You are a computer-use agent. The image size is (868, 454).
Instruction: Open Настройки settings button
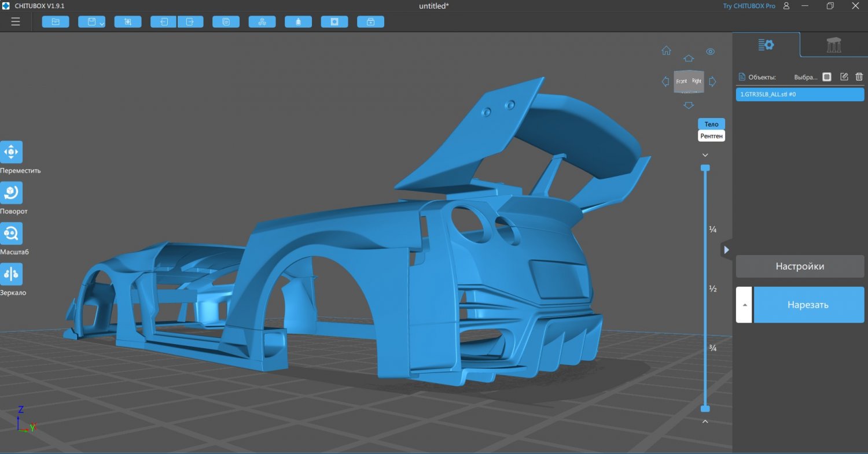point(800,267)
